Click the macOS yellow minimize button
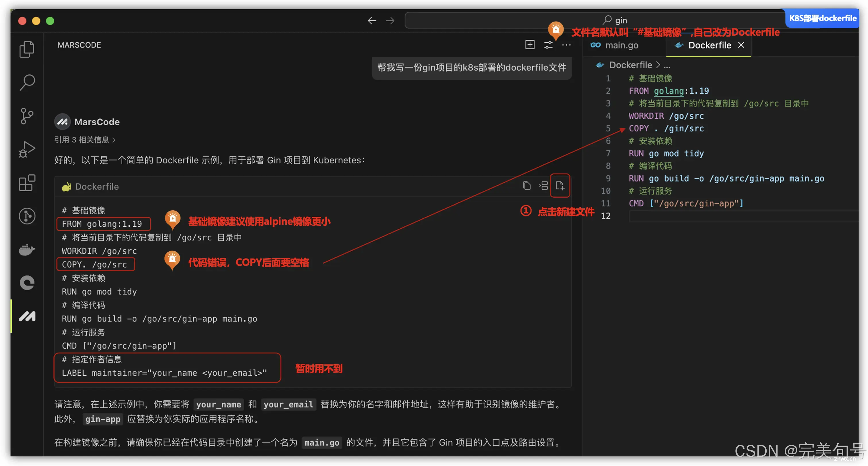This screenshot has height=466, width=868. click(36, 21)
